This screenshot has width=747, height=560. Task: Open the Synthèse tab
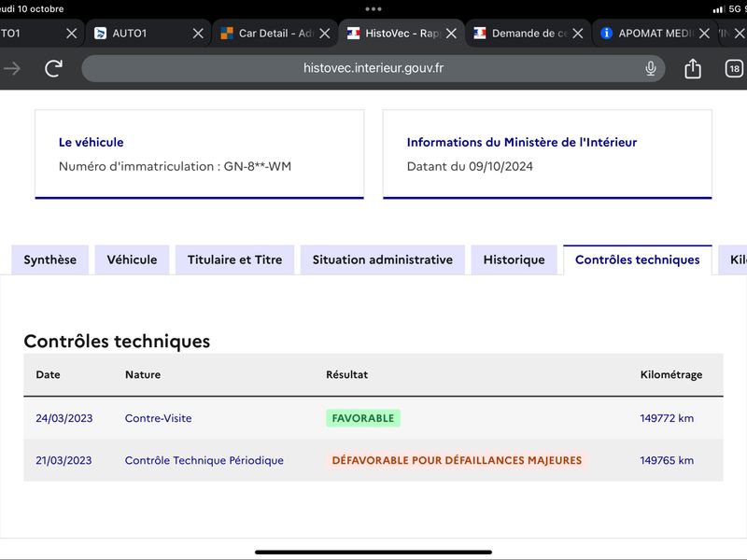pos(50,259)
